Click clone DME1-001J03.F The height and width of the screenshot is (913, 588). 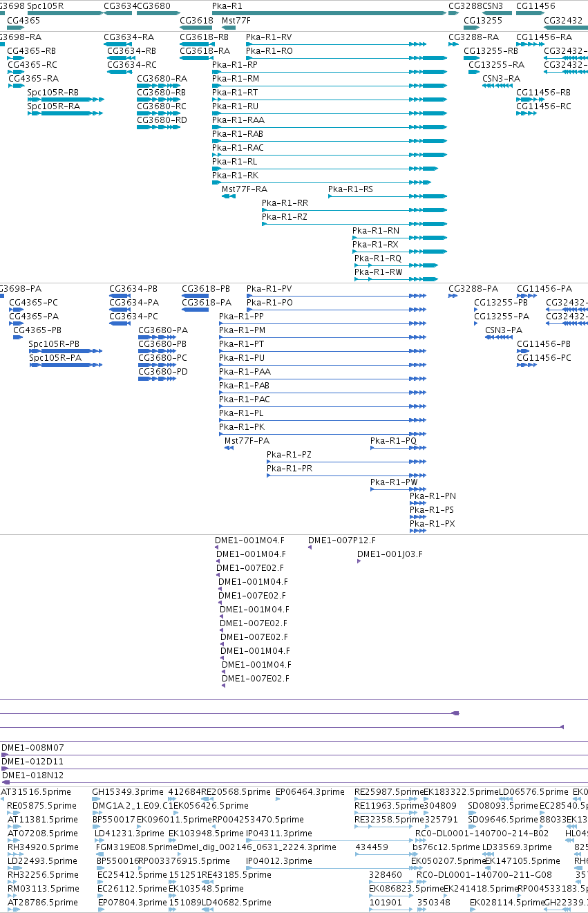pyautogui.click(x=390, y=554)
